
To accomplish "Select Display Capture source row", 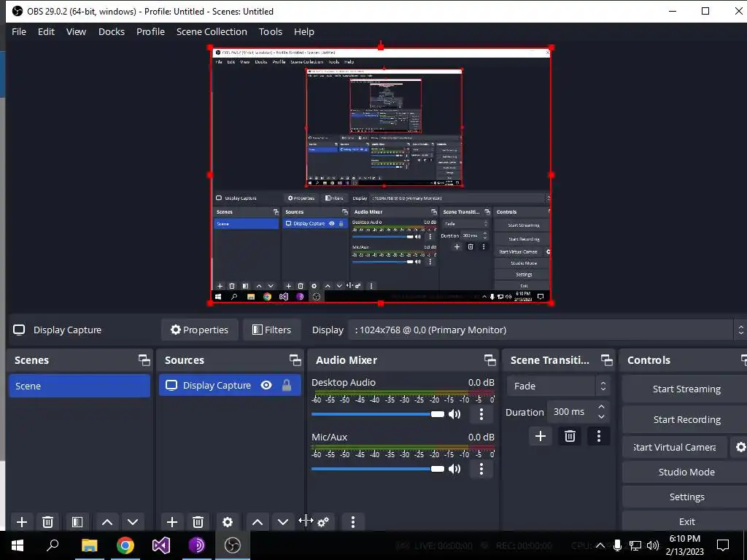I will pyautogui.click(x=230, y=385).
